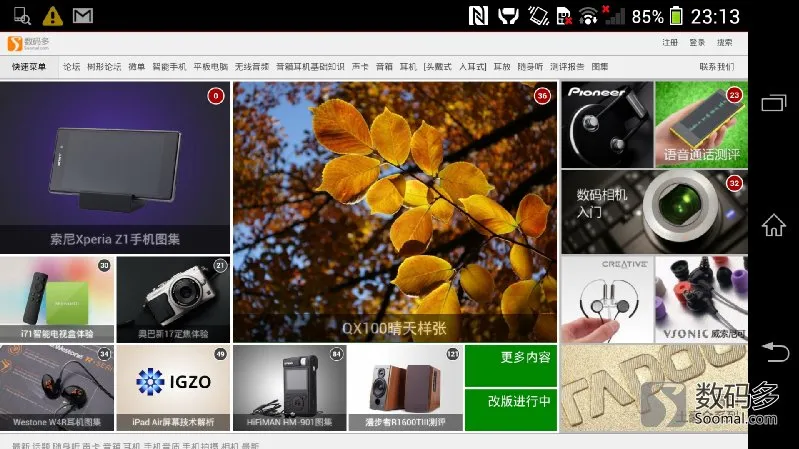Open the warning triangle notification
The image size is (799, 449).
pyautogui.click(x=52, y=16)
